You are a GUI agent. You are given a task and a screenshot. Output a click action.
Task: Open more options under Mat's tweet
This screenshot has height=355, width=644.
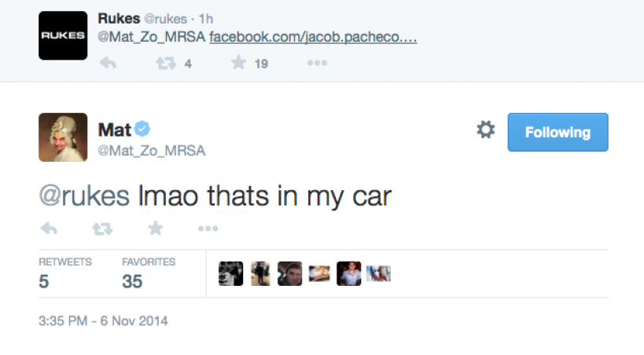point(208,229)
